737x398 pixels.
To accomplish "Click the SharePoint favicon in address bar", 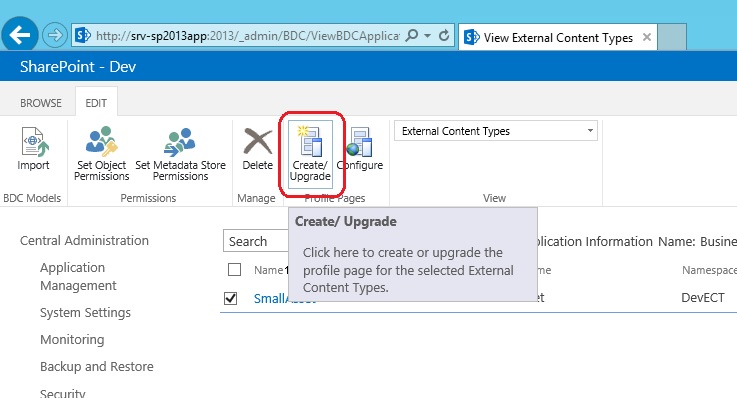I will 83,35.
